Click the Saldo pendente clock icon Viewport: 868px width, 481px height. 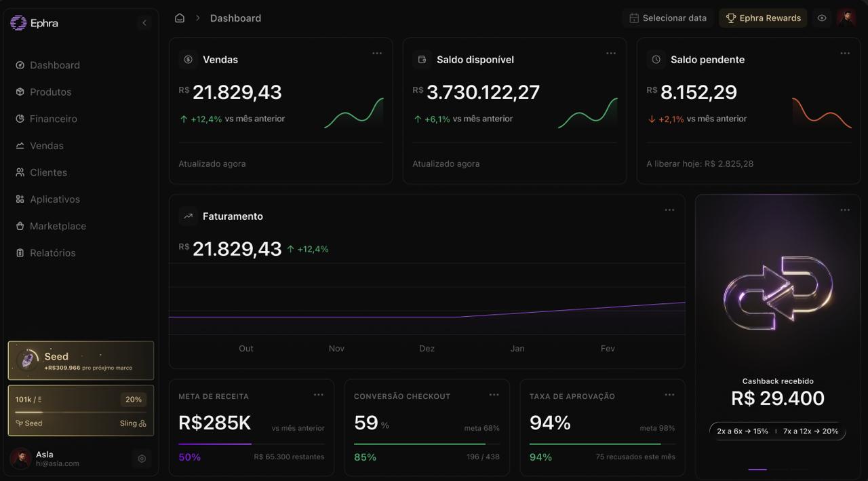coord(656,60)
